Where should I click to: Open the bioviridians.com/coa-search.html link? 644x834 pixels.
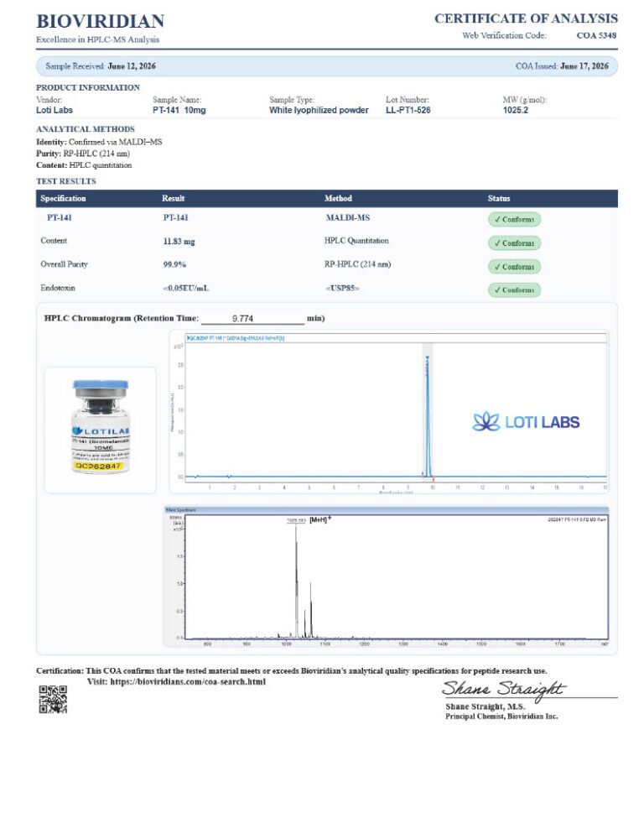tap(188, 682)
